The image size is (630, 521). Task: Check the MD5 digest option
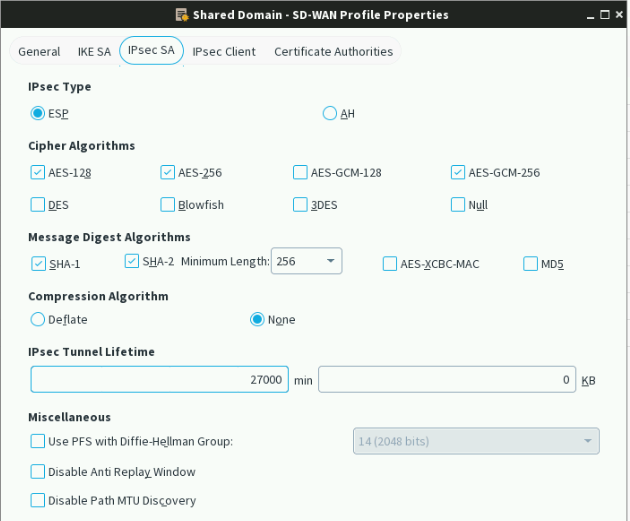tap(530, 264)
